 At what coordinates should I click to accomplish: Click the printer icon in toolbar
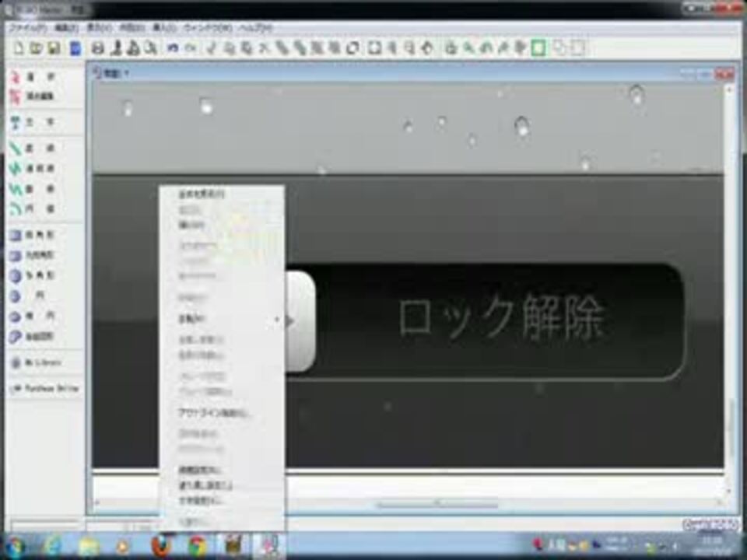click(x=98, y=48)
